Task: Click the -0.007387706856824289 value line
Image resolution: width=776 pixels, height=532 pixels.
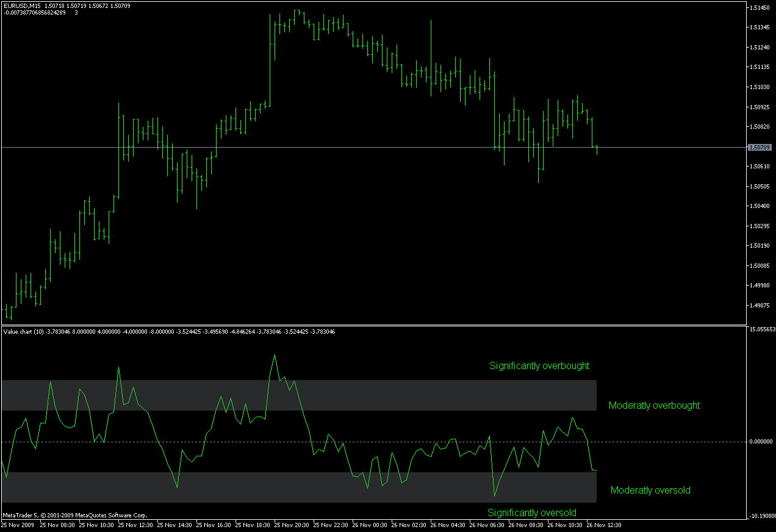Action: click(x=34, y=12)
